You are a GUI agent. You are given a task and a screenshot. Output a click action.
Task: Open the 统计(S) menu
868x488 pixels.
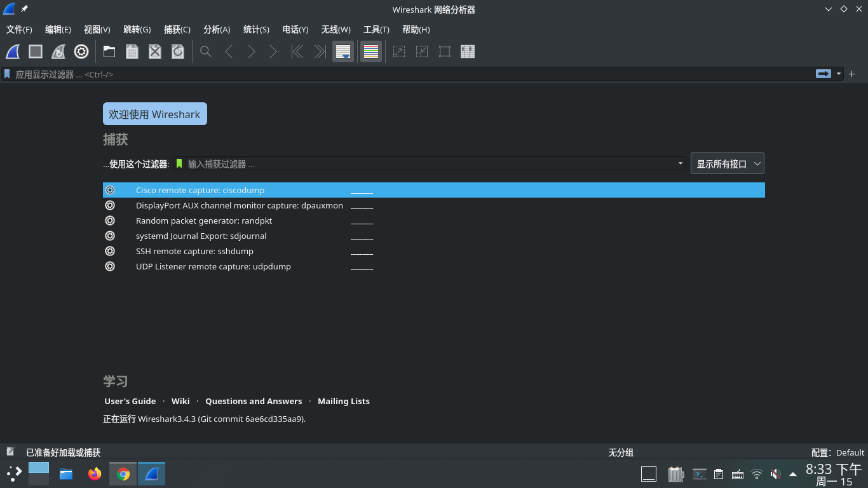(x=256, y=29)
